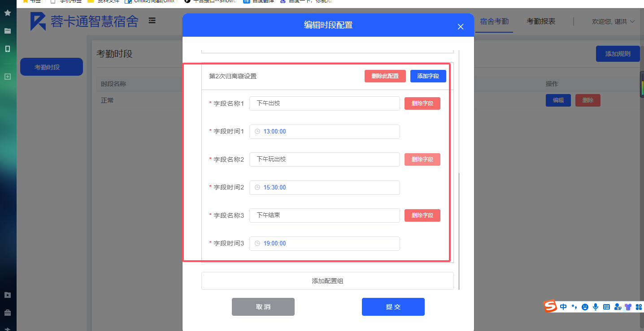Delete field with 删除字段 beside 下午结束

(422, 215)
